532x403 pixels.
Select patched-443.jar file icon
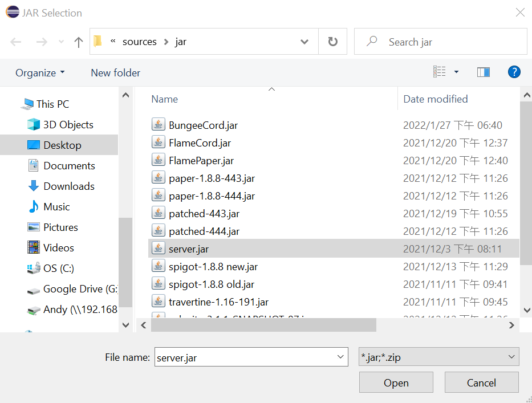(158, 213)
